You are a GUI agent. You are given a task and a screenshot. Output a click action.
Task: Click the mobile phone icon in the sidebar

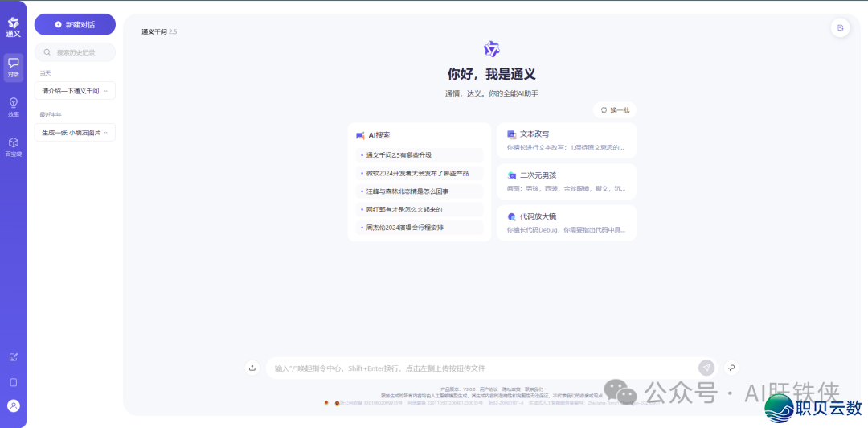pos(14,382)
